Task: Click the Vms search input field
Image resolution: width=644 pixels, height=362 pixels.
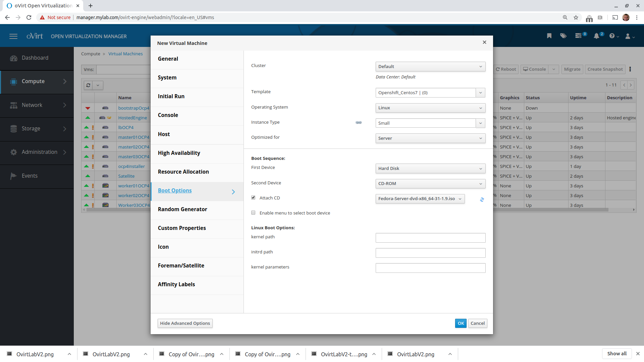Action: (x=123, y=69)
